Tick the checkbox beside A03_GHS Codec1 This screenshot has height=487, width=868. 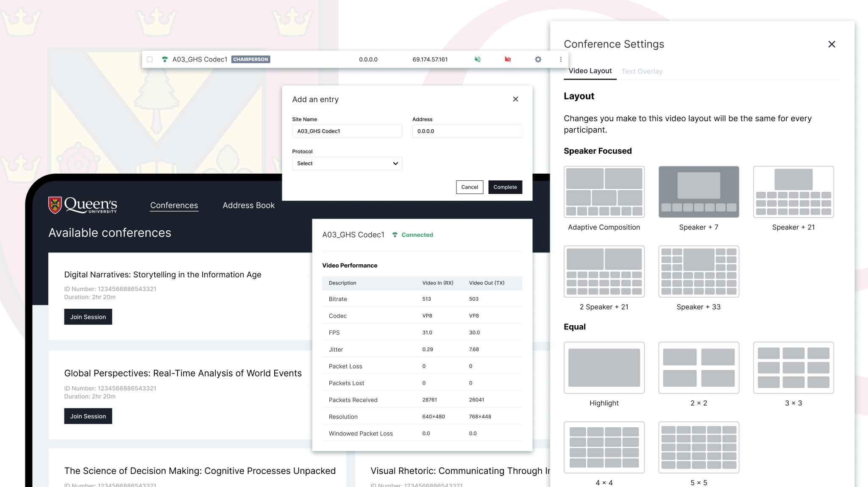point(150,59)
